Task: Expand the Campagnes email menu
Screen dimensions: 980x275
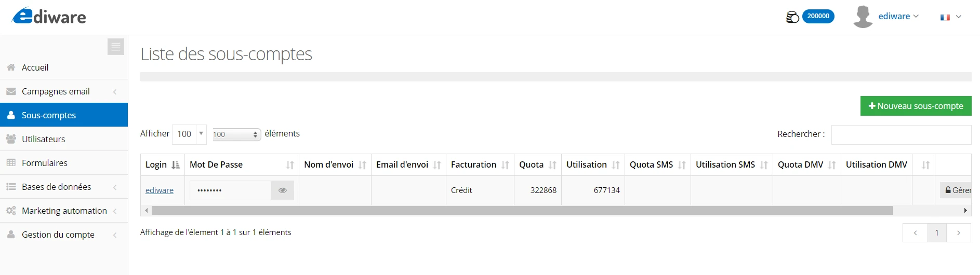Action: point(64,91)
